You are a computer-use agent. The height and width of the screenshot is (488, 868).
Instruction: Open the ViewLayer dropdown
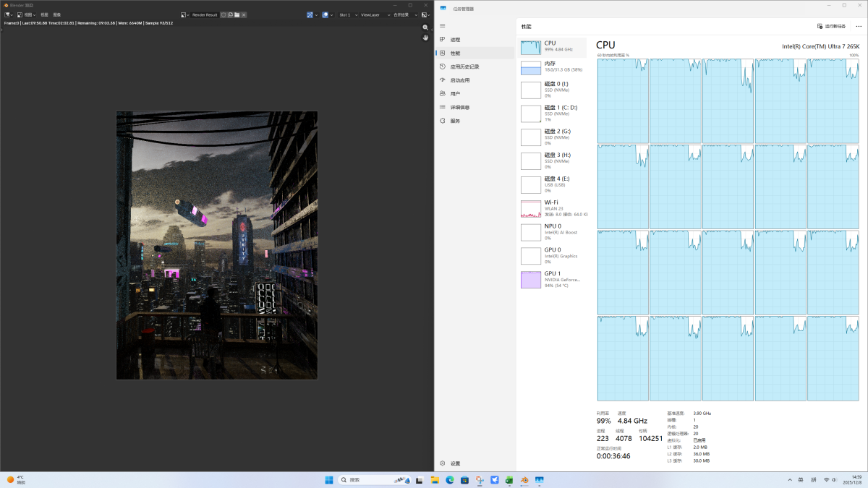click(375, 14)
